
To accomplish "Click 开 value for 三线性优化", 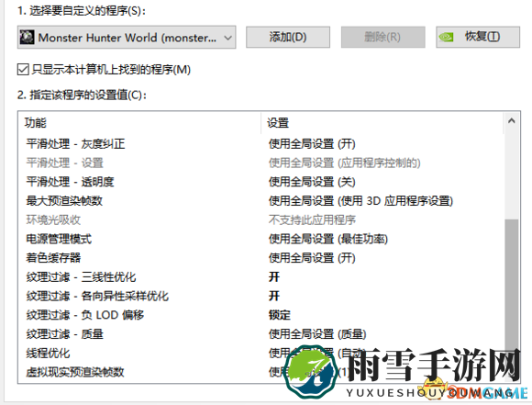I will click(274, 277).
